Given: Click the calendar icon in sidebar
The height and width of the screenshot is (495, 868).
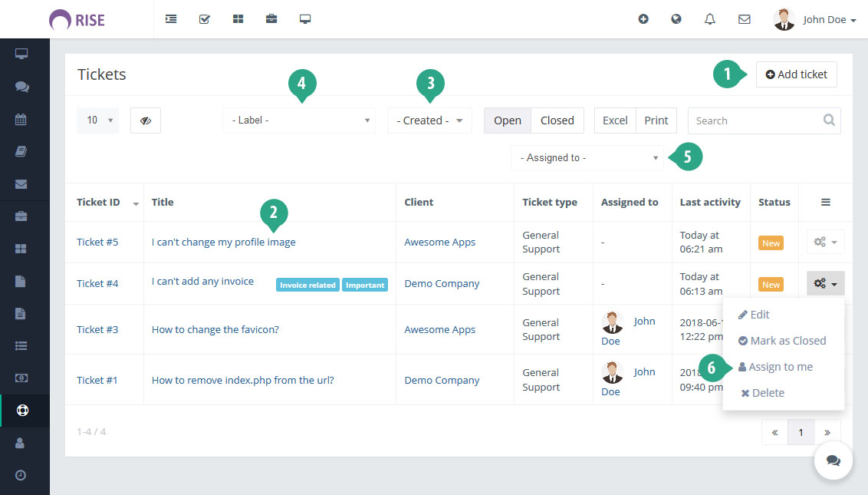Looking at the screenshot, I should (21, 120).
